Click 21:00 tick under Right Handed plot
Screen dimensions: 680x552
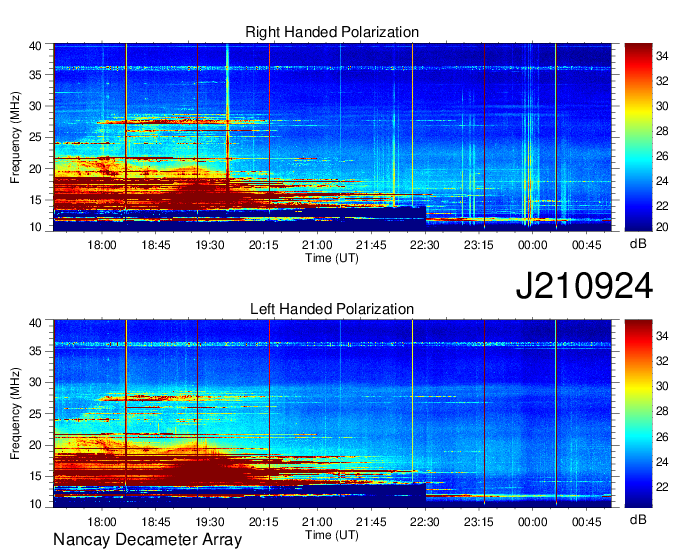(x=317, y=245)
